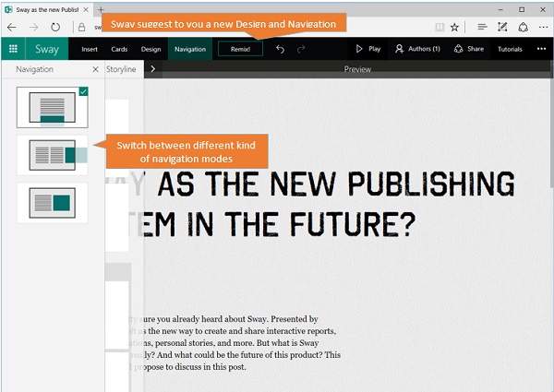Open the Authors (1) panel

point(417,49)
